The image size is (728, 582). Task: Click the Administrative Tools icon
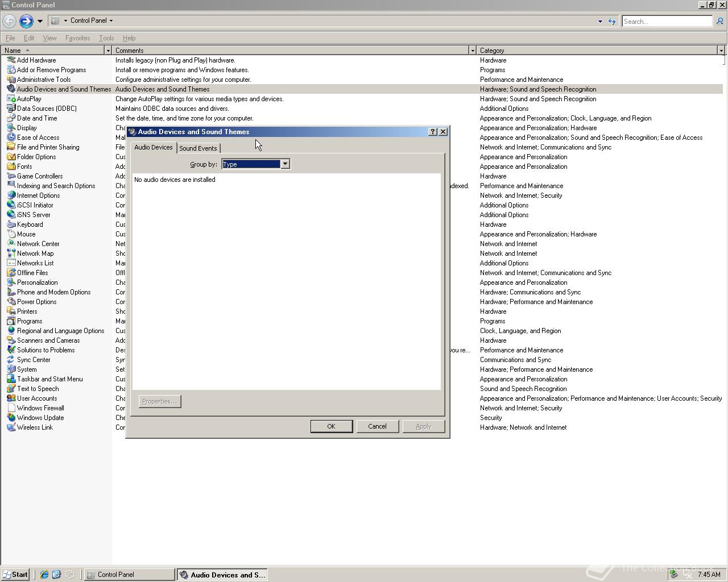(11, 80)
